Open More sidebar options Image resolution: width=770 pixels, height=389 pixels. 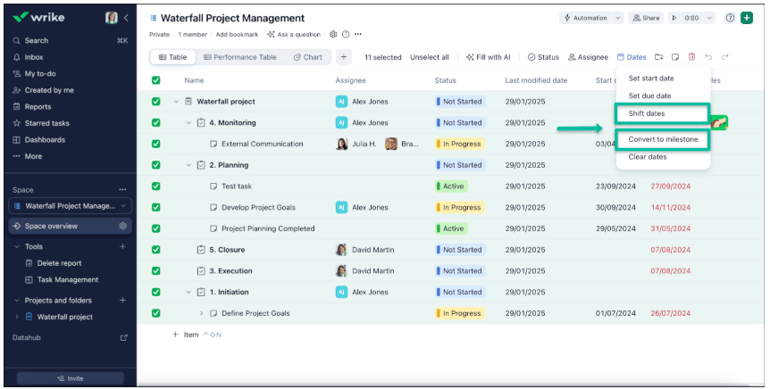click(x=33, y=156)
